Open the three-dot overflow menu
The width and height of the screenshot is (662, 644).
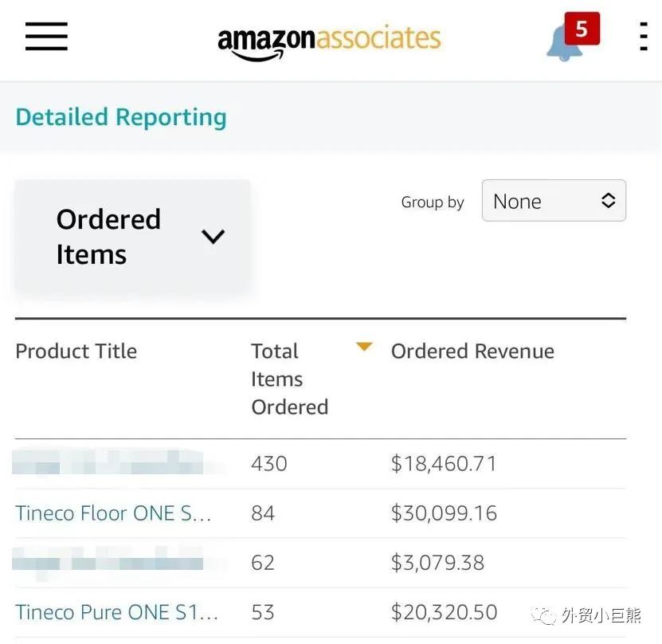coord(644,37)
